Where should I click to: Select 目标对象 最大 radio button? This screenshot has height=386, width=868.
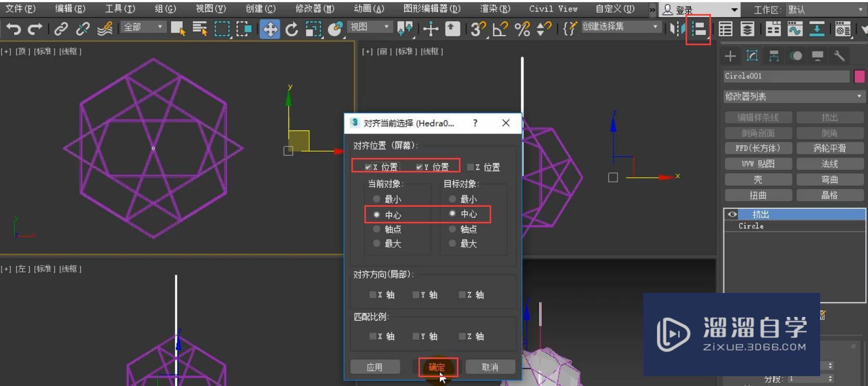[x=452, y=244]
